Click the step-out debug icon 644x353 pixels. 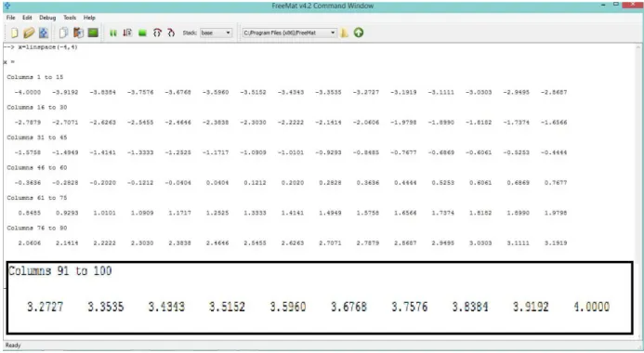(x=171, y=33)
